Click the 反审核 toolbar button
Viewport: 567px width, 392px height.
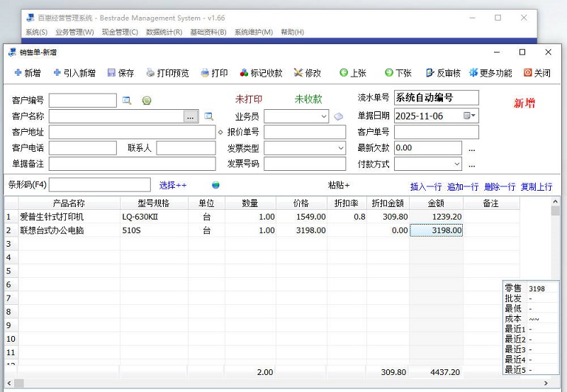[x=444, y=73]
